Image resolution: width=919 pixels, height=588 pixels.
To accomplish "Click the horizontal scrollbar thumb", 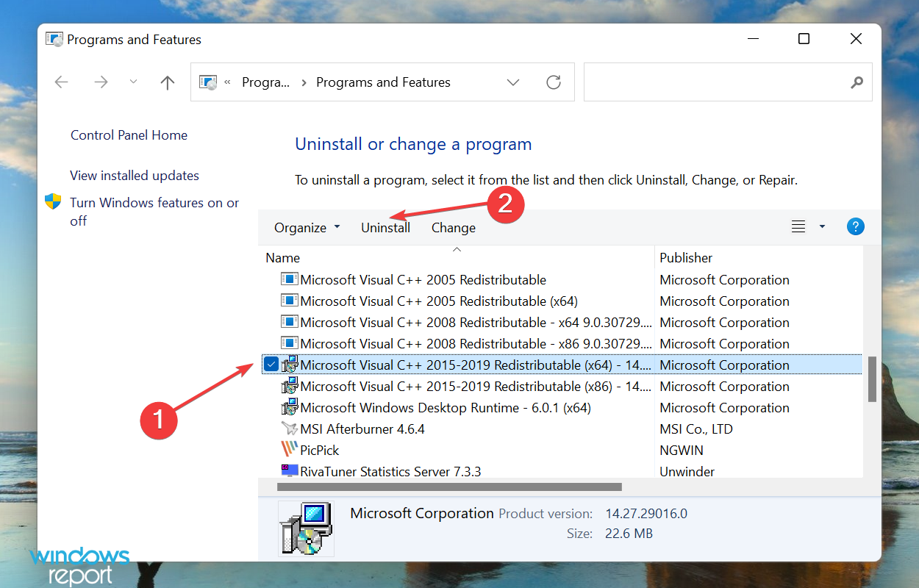I will pos(449,487).
